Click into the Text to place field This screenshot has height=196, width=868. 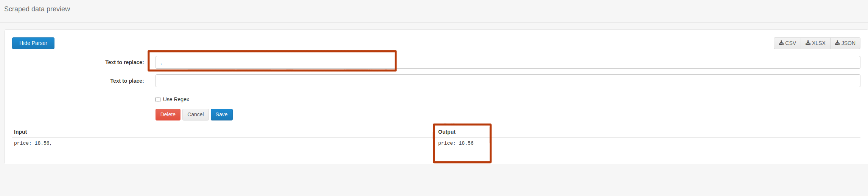[x=508, y=81]
